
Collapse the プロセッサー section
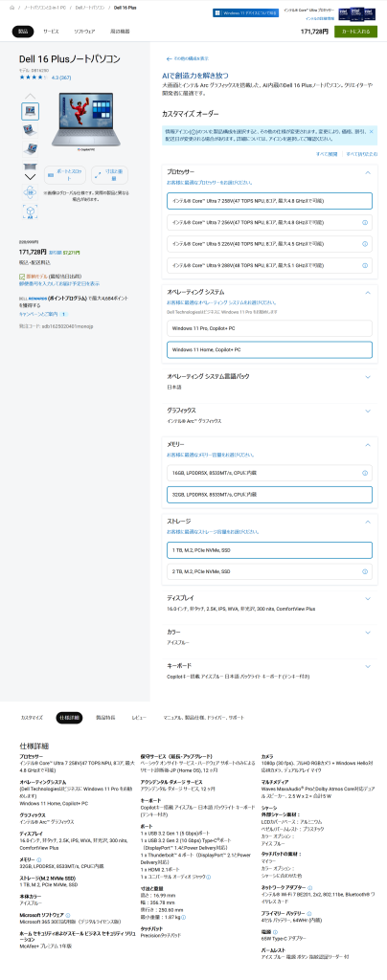[x=368, y=172]
